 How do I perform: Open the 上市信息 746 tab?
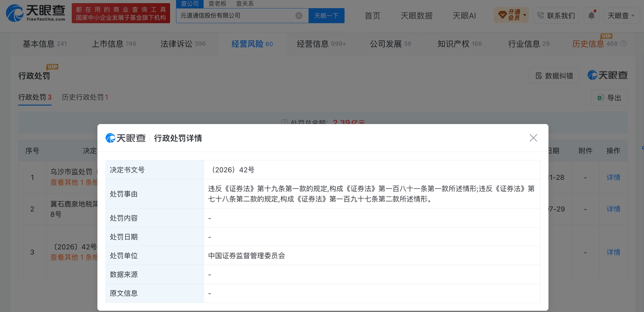click(114, 44)
